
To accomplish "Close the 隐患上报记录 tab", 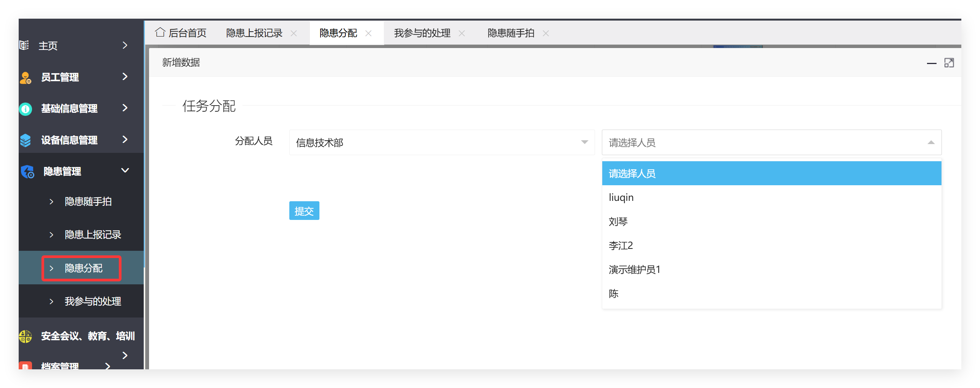I will coord(294,33).
